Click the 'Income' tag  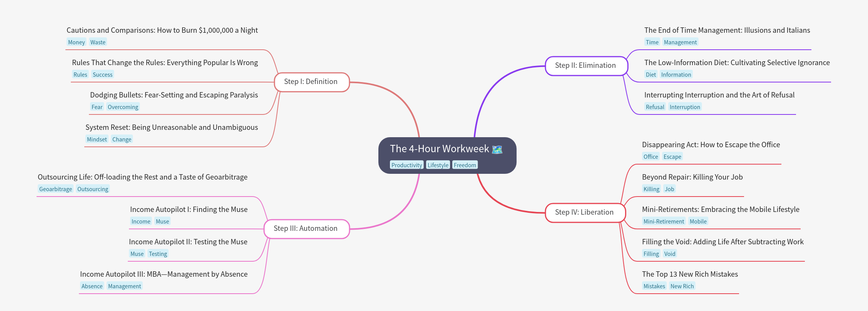[141, 221]
